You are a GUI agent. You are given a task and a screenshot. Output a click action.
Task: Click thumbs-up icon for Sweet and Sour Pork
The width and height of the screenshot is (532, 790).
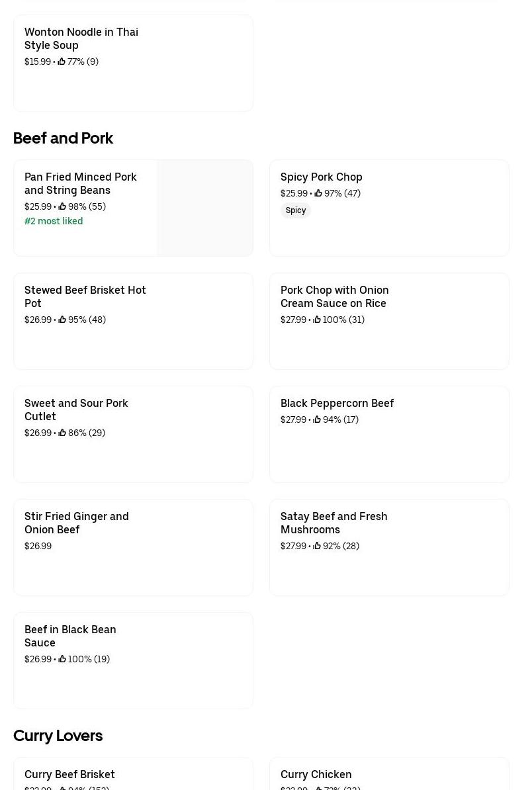62,433
